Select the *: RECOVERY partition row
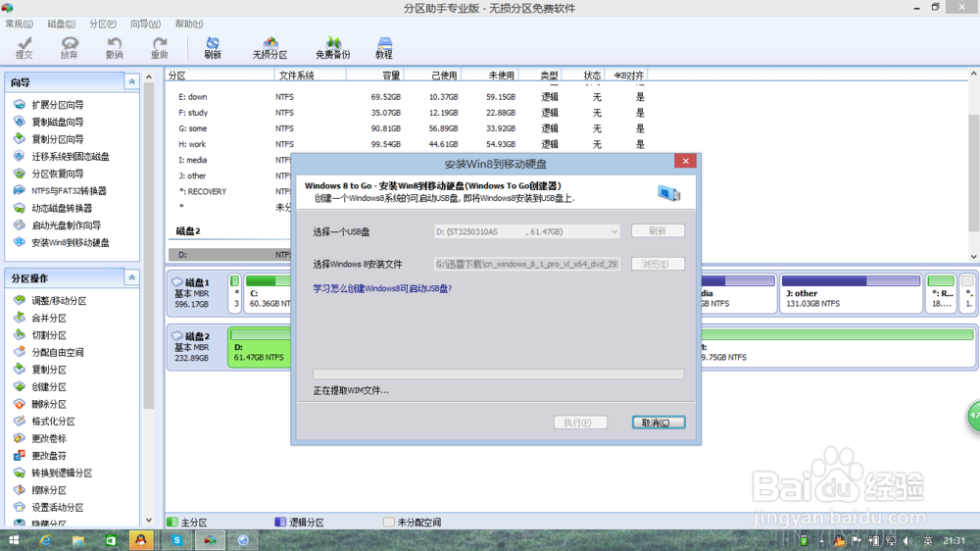980x551 pixels. (229, 191)
